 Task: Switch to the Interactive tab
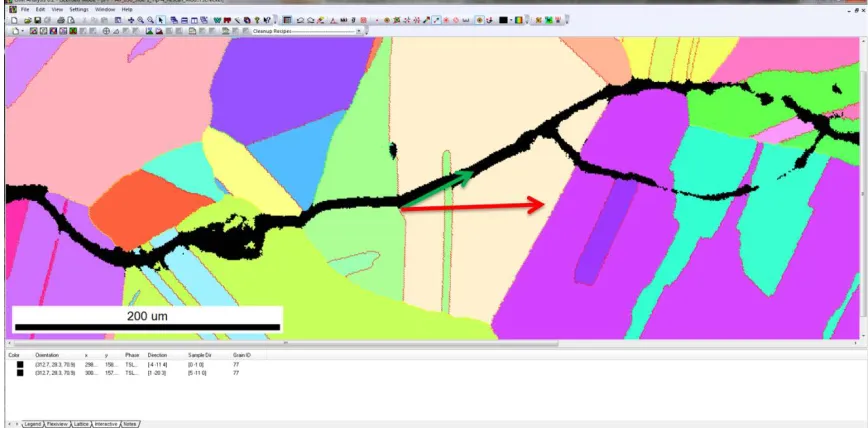[106, 424]
